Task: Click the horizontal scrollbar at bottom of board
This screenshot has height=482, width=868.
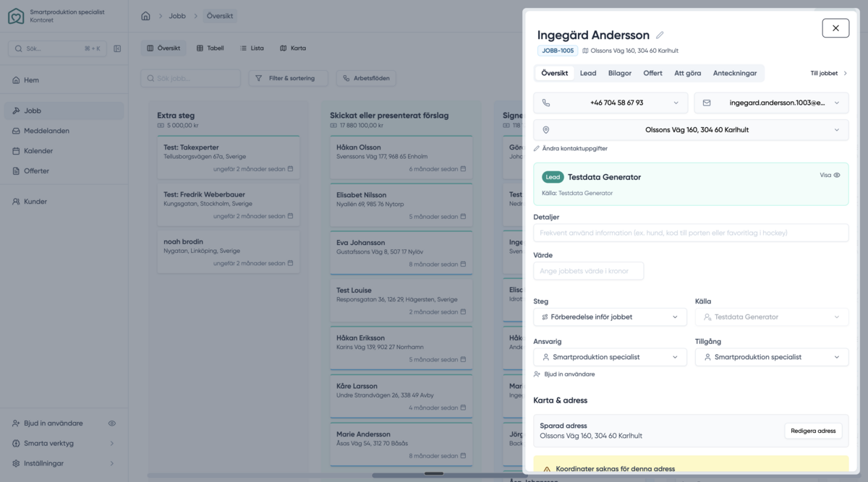Action: point(434,474)
